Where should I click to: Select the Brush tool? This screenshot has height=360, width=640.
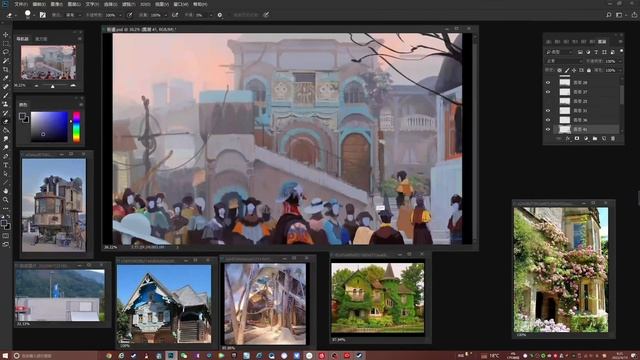click(x=6, y=95)
